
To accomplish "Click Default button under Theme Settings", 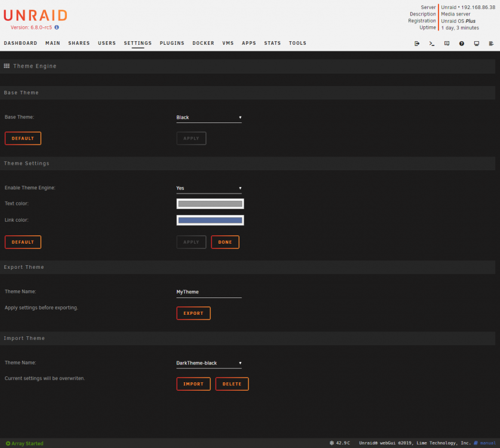I will (x=23, y=242).
